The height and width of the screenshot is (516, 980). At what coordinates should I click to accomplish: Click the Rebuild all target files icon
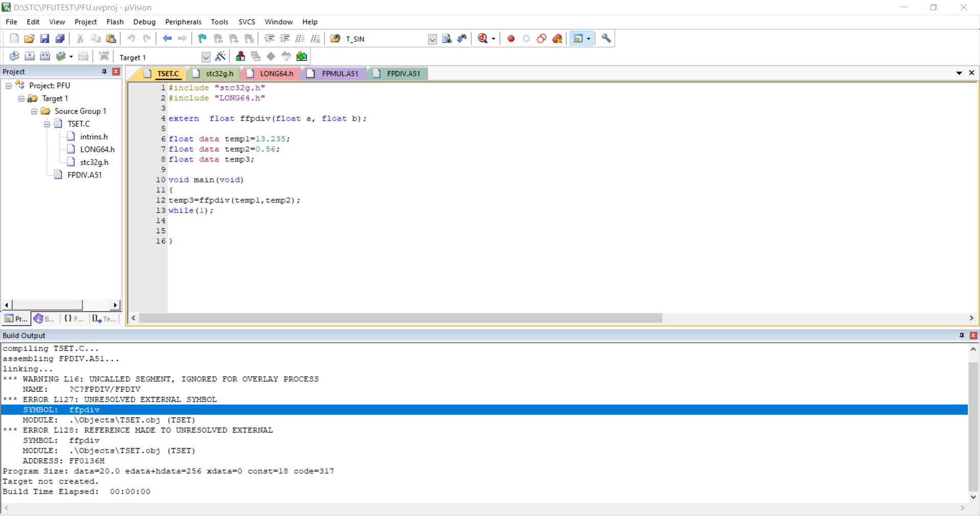45,56
